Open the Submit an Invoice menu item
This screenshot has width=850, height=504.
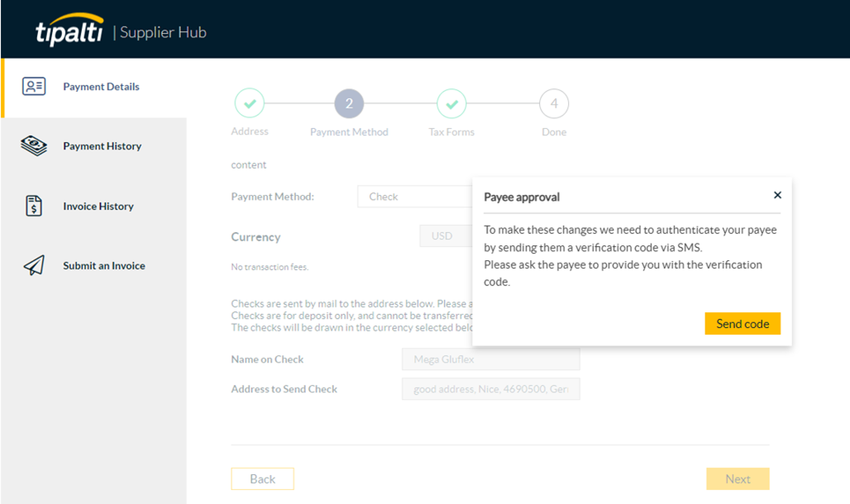(93, 266)
